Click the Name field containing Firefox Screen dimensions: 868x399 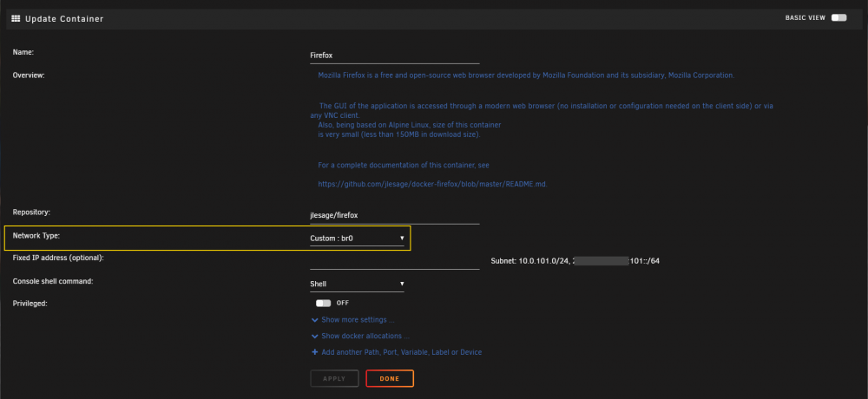[x=395, y=56]
